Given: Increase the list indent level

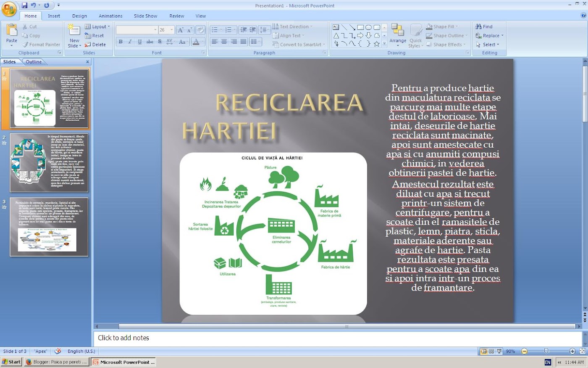Looking at the screenshot, I should click(253, 30).
